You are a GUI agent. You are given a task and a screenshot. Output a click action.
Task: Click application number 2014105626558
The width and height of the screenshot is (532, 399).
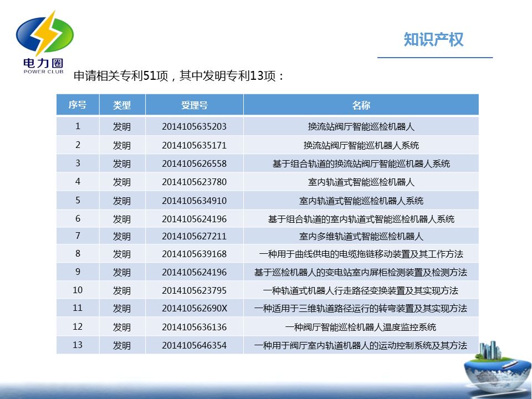(x=194, y=163)
